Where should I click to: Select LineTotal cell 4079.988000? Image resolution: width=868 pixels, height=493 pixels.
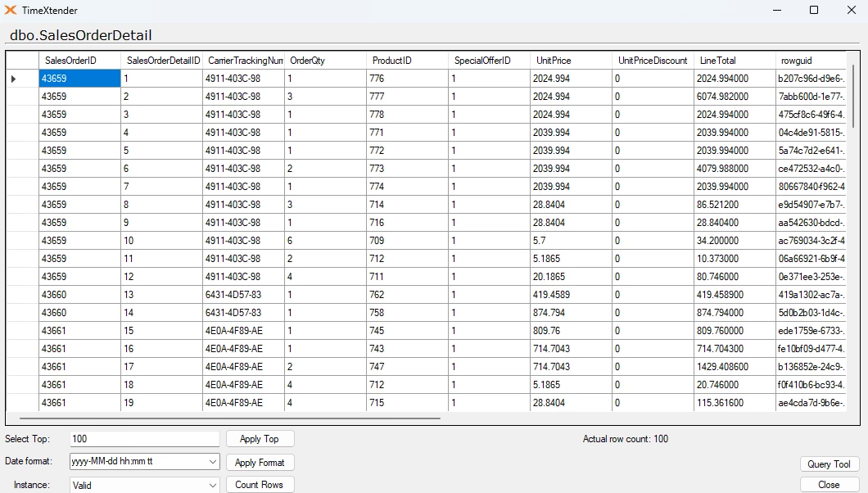tap(735, 168)
